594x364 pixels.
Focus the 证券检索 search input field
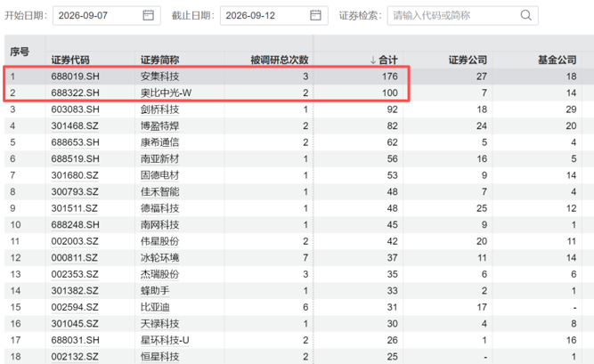click(462, 15)
